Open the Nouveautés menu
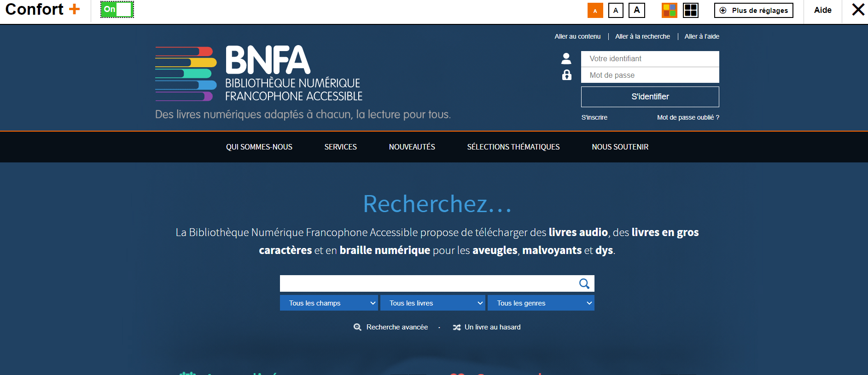The image size is (868, 375). [x=412, y=147]
